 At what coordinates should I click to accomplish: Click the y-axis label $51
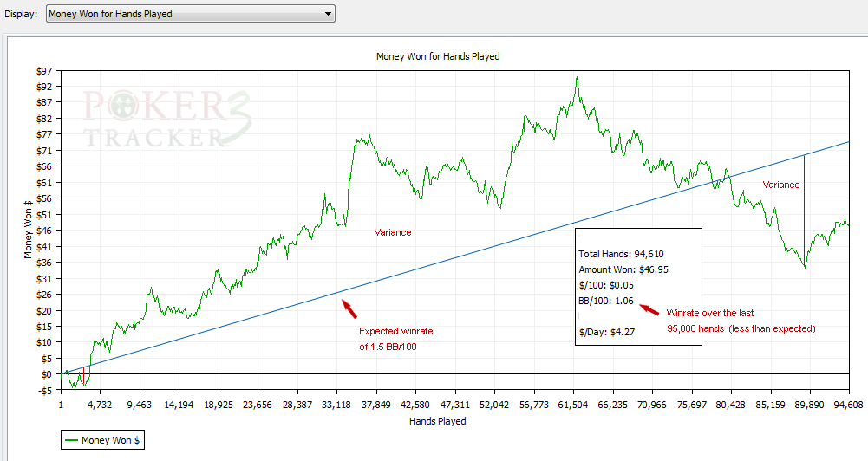[x=44, y=215]
